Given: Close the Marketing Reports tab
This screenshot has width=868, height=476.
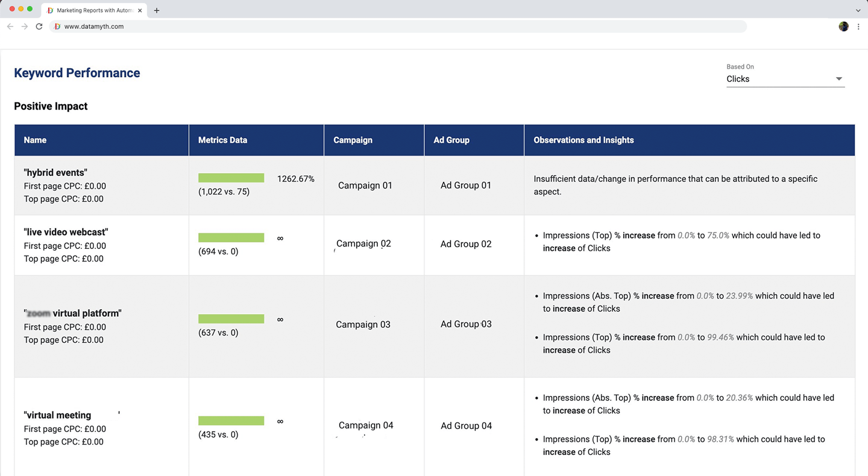Looking at the screenshot, I should click(140, 10).
